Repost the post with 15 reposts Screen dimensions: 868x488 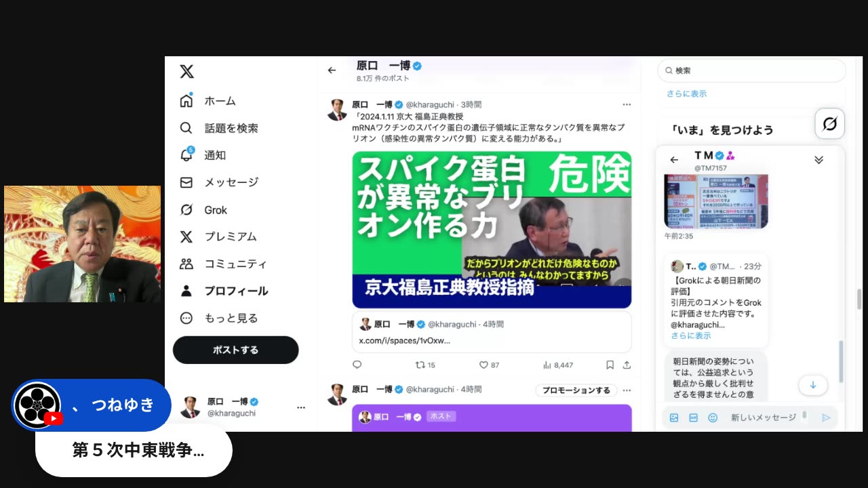click(x=425, y=365)
